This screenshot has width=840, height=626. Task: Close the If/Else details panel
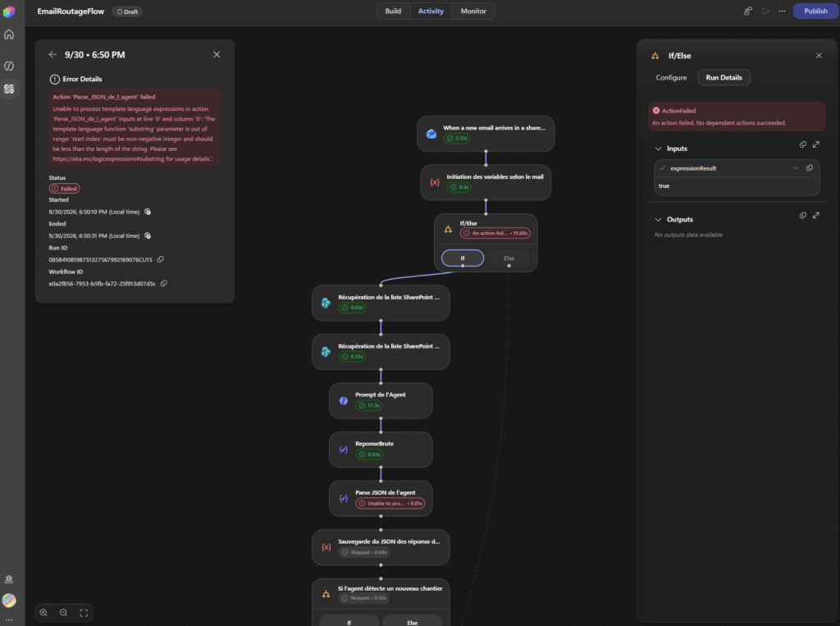coord(819,55)
